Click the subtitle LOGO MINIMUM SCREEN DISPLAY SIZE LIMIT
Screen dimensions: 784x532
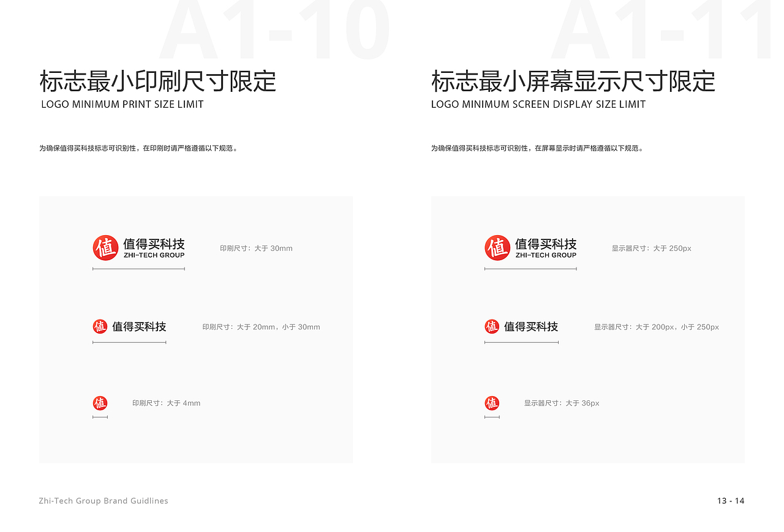(x=538, y=104)
